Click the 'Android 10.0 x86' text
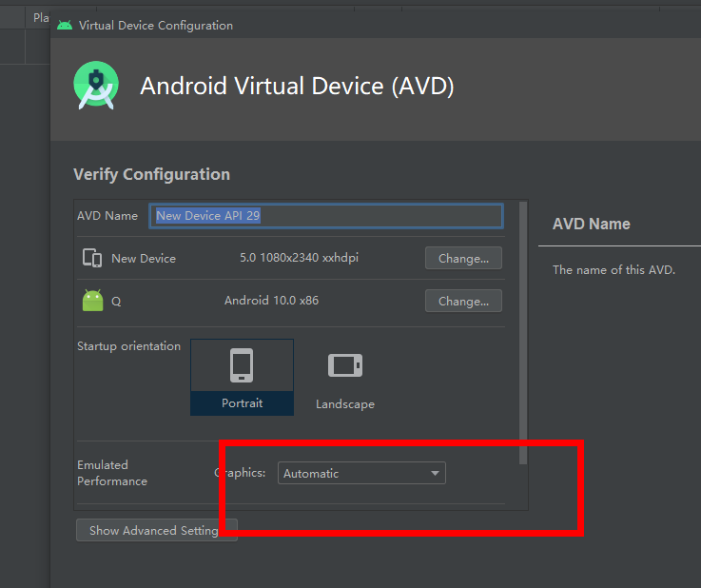 (271, 300)
